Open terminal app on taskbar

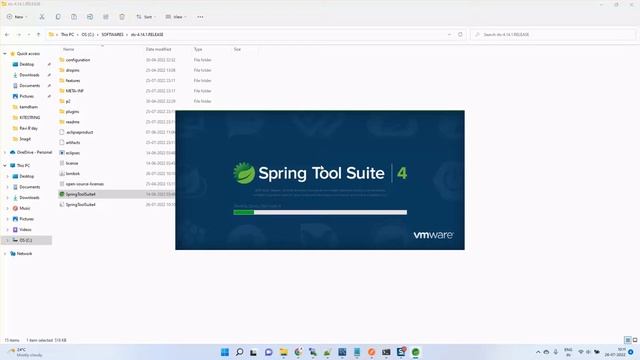point(386,352)
